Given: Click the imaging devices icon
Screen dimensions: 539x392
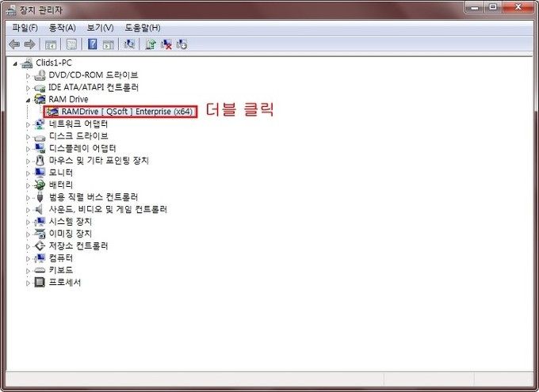Looking at the screenshot, I should pos(40,234).
